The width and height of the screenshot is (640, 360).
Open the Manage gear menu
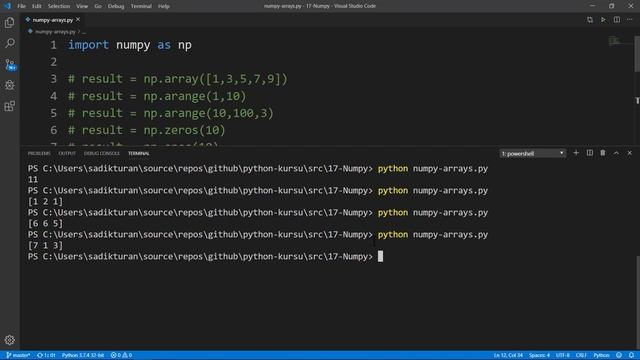click(9, 340)
